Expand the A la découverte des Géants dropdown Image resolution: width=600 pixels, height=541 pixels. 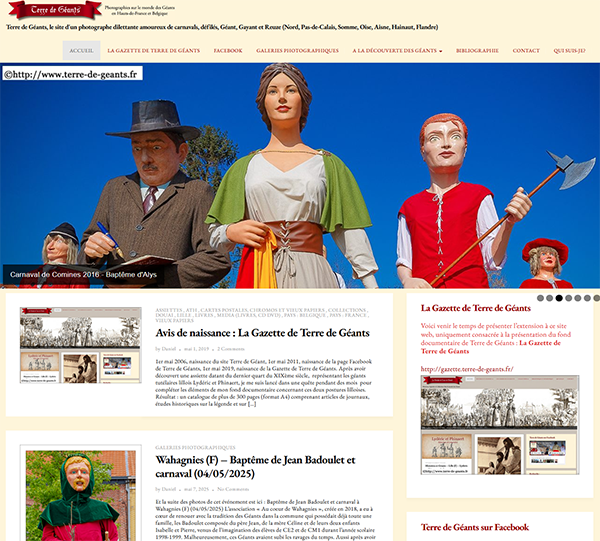coord(397,50)
